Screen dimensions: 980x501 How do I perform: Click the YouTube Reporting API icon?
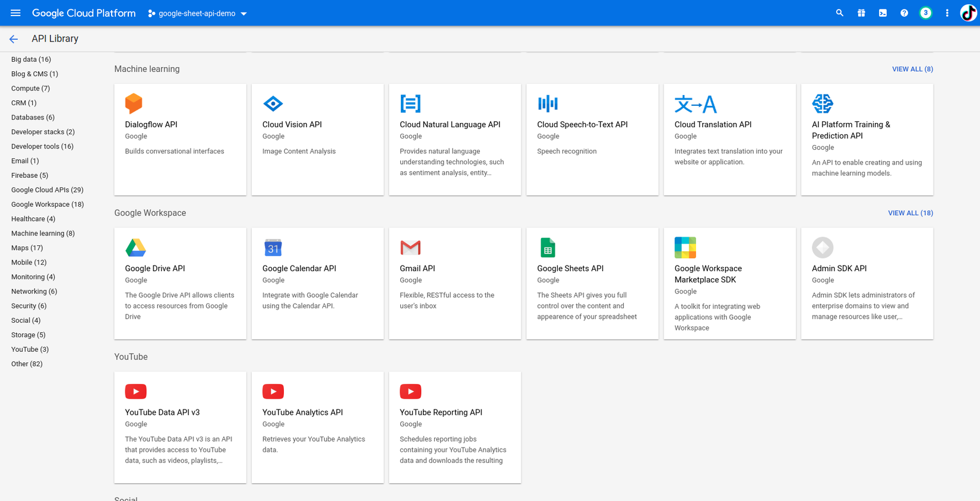pos(410,391)
